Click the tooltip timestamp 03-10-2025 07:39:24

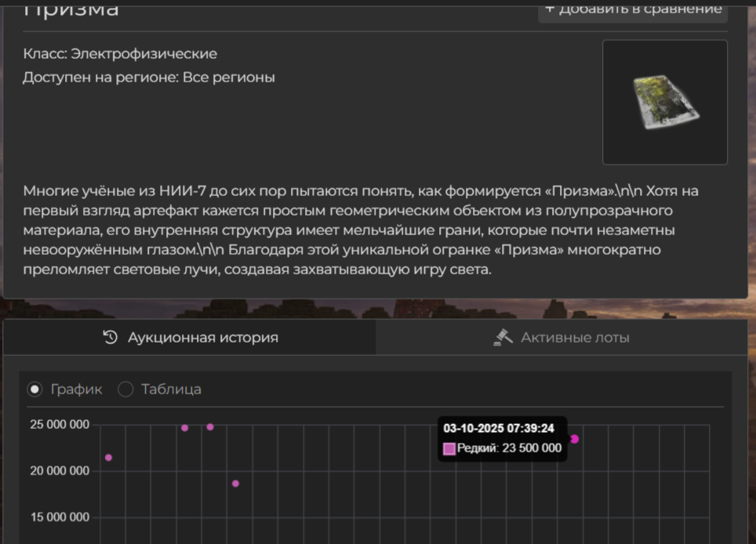tap(499, 429)
